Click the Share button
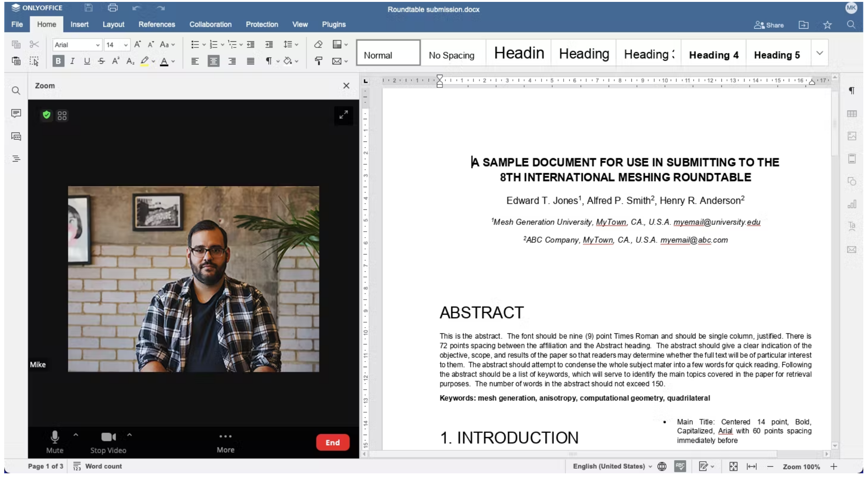Viewport: 868px width, 478px height. (769, 25)
